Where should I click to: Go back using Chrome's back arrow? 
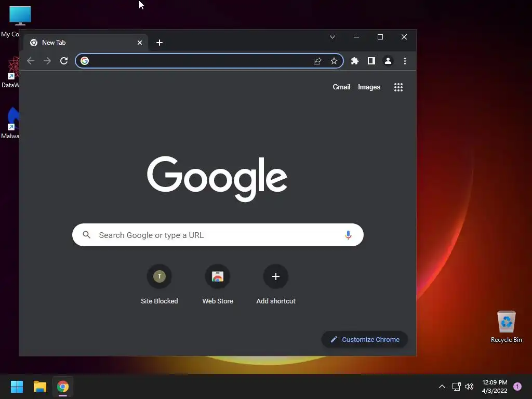31,61
